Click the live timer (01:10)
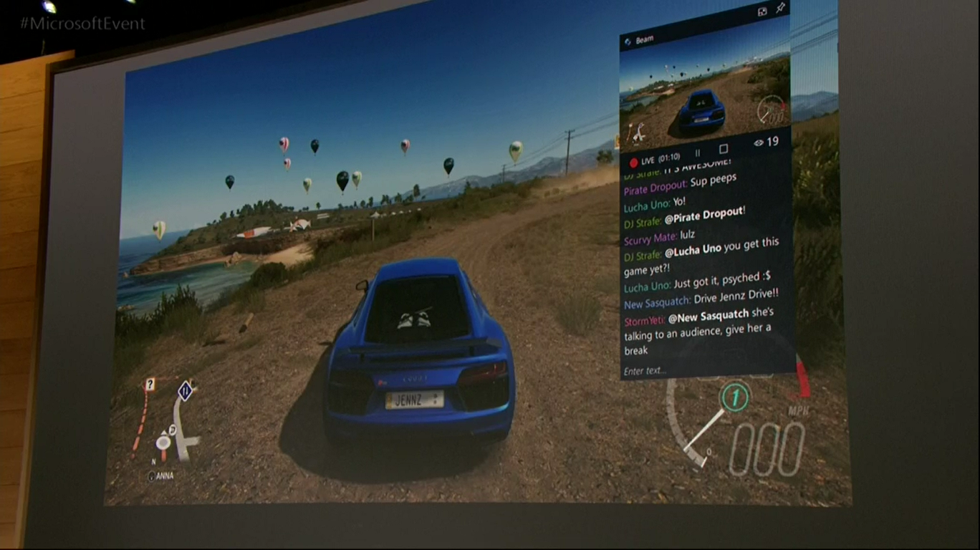The image size is (980, 550). (669, 158)
